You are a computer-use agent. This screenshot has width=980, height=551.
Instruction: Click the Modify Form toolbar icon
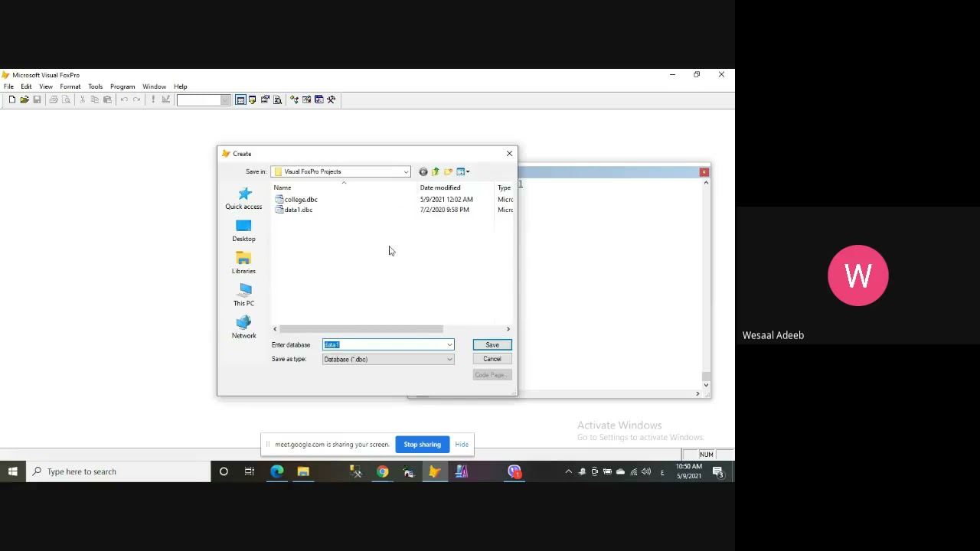[165, 99]
